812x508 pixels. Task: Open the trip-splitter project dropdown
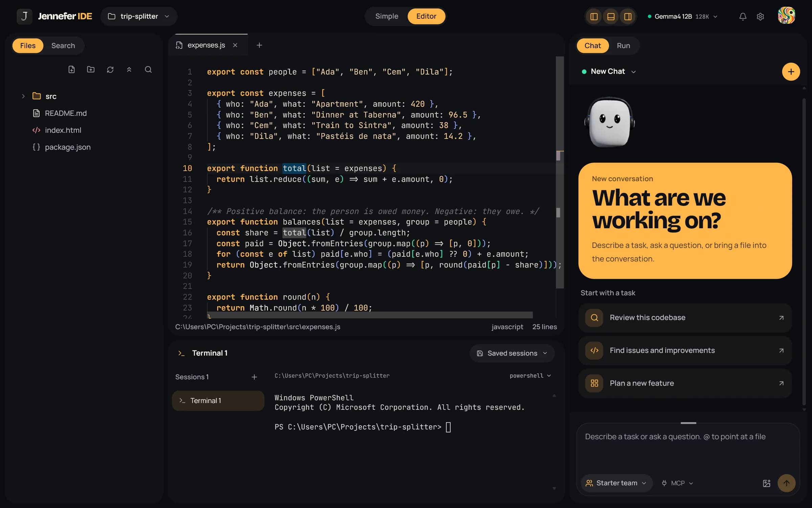pyautogui.click(x=139, y=16)
